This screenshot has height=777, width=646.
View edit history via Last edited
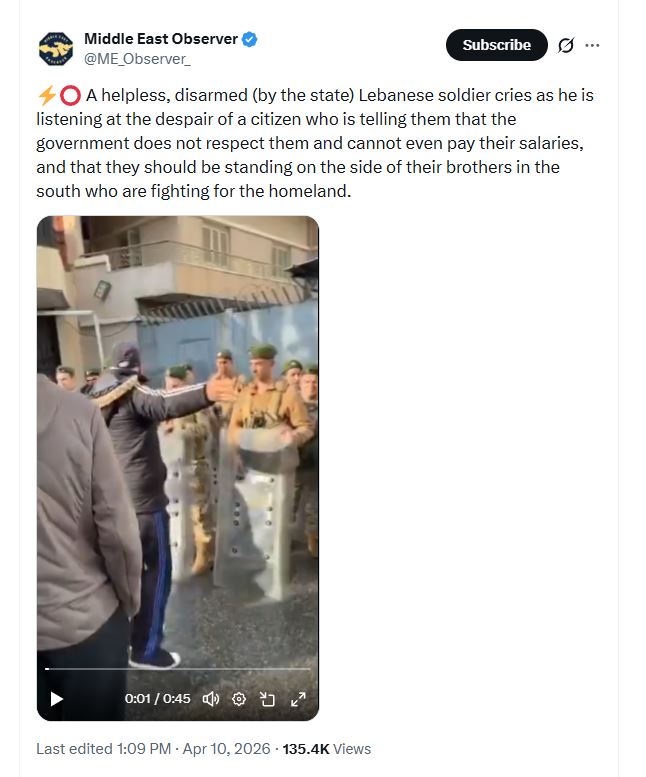click(103, 749)
